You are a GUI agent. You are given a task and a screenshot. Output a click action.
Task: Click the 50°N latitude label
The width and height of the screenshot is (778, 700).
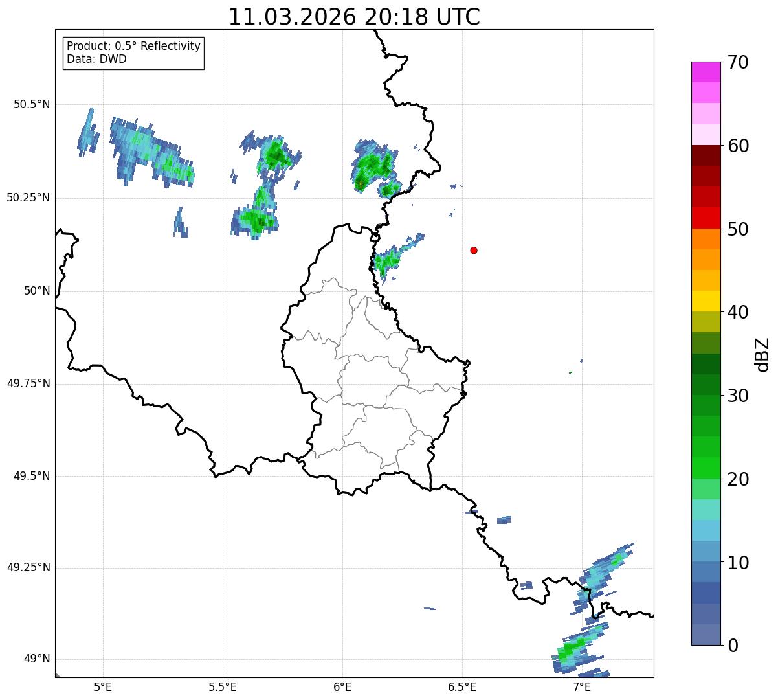[37, 291]
